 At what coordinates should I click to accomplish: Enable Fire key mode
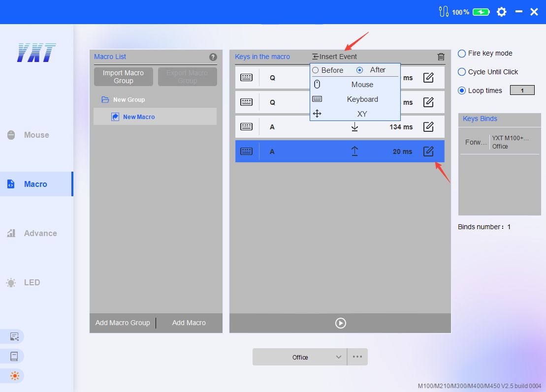(x=462, y=53)
